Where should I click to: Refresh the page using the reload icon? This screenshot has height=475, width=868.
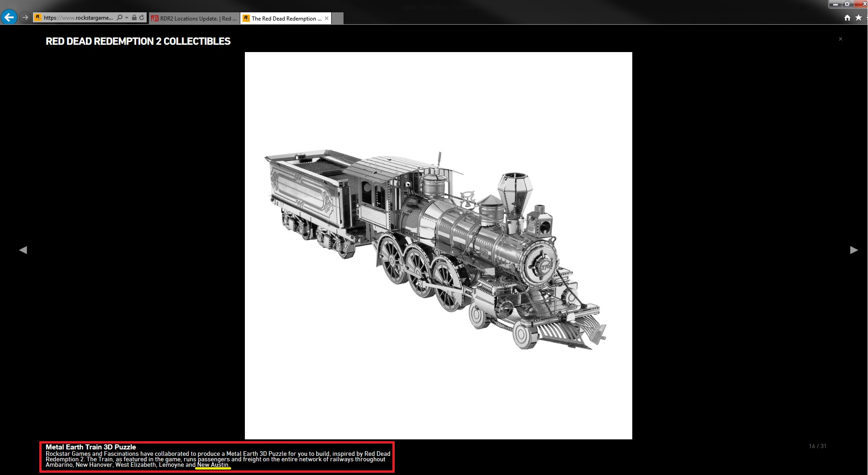[x=142, y=18]
